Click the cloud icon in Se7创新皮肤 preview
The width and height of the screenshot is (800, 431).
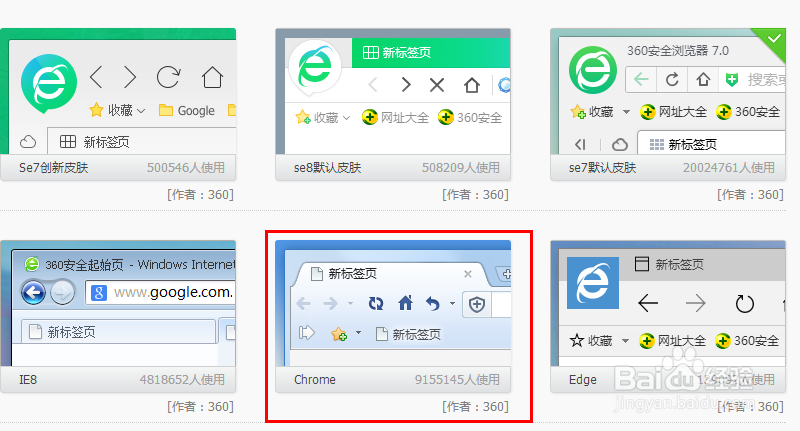(x=28, y=141)
